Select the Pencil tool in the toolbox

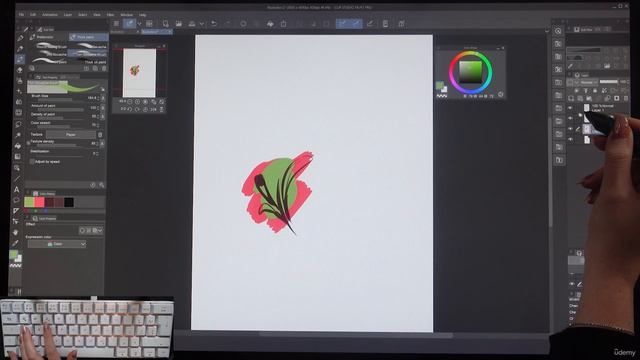pyautogui.click(x=20, y=49)
